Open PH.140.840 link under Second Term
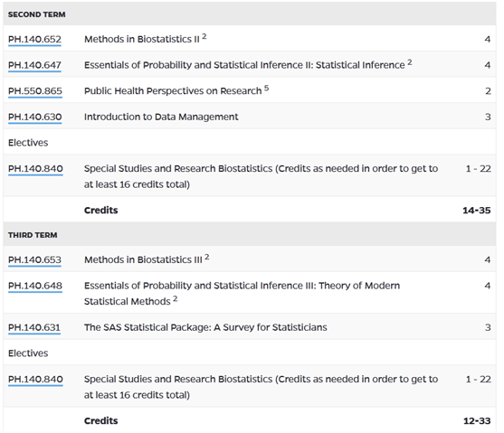504x433 pixels. coord(35,169)
